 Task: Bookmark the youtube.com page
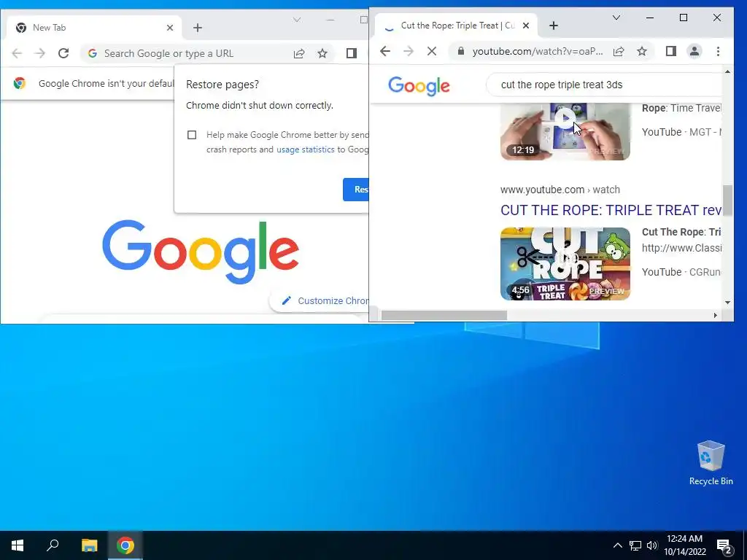tap(642, 52)
